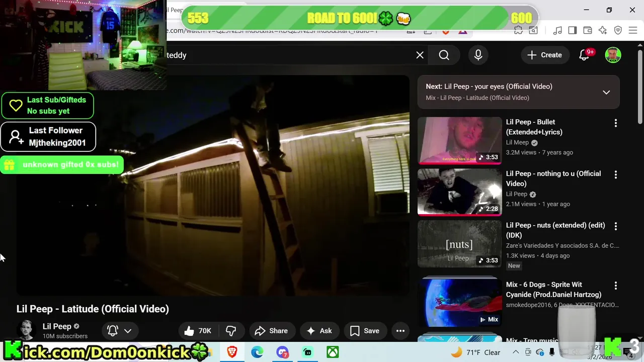Image resolution: width=644 pixels, height=362 pixels.
Task: Open options menu for nothing to u video
Action: [x=615, y=174]
